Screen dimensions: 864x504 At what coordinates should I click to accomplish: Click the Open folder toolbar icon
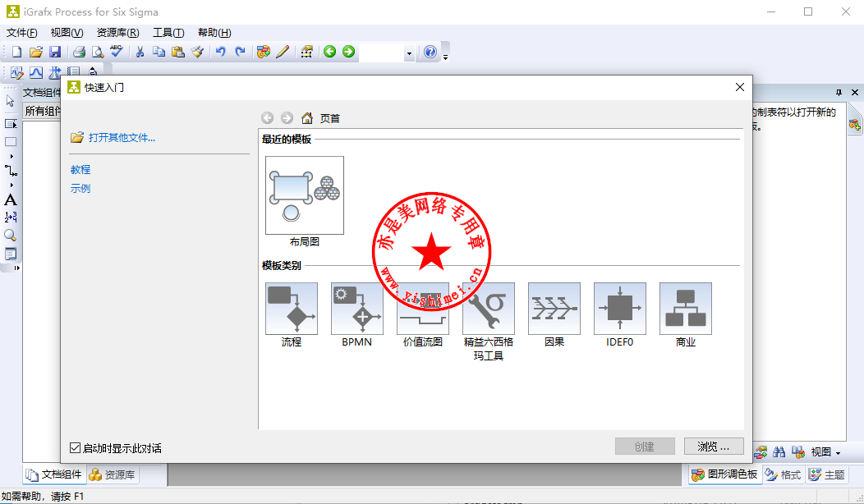36,52
